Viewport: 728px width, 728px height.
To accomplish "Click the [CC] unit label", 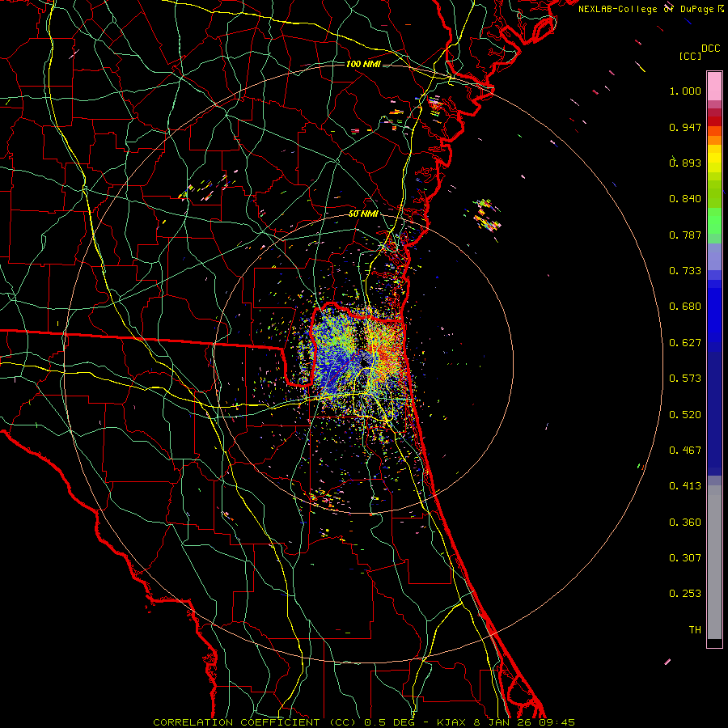I will [691, 56].
